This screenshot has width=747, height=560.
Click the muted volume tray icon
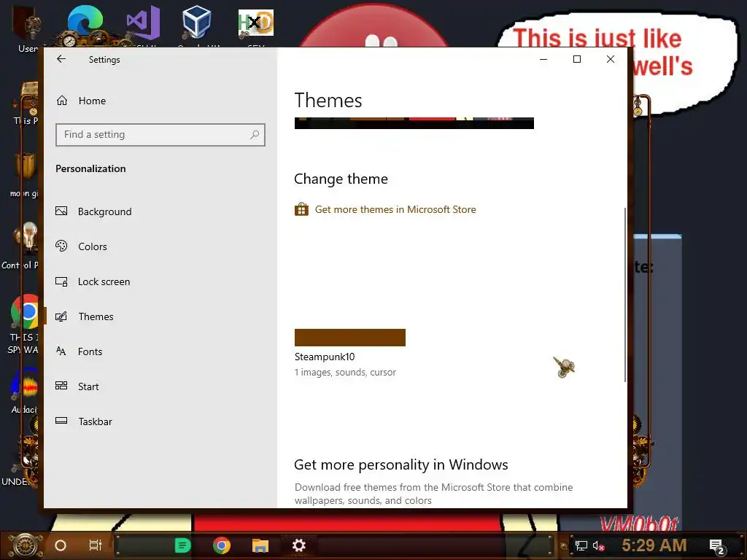coord(598,545)
